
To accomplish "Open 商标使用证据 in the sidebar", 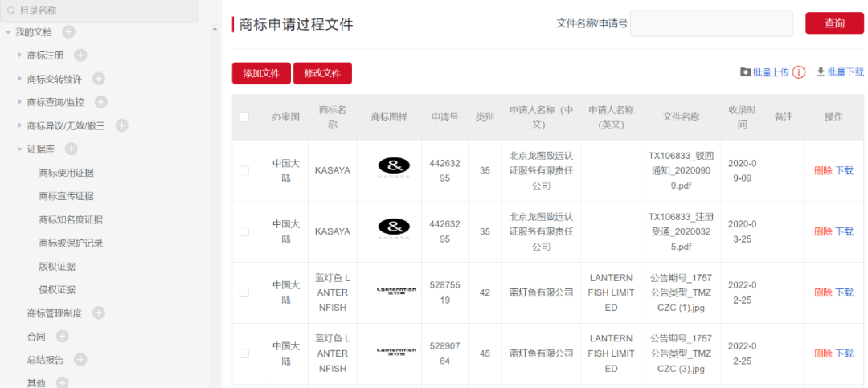I will coord(66,173).
